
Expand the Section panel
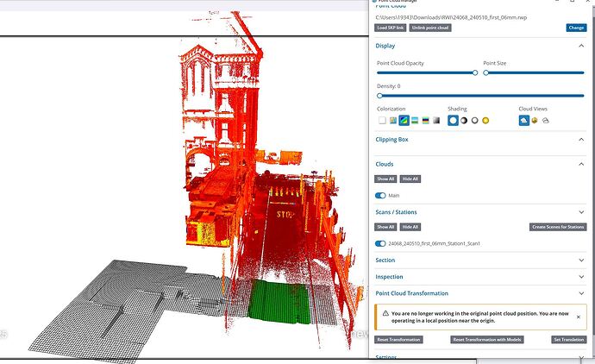(x=581, y=260)
